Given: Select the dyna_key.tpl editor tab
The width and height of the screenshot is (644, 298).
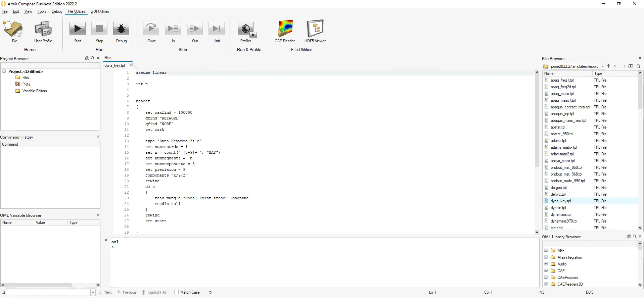Looking at the screenshot, I should pos(114,65).
